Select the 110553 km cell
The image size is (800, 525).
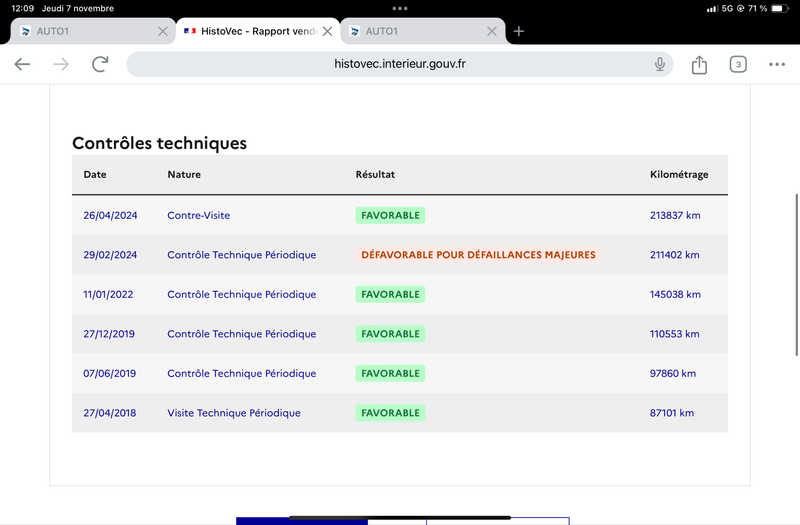tap(674, 334)
